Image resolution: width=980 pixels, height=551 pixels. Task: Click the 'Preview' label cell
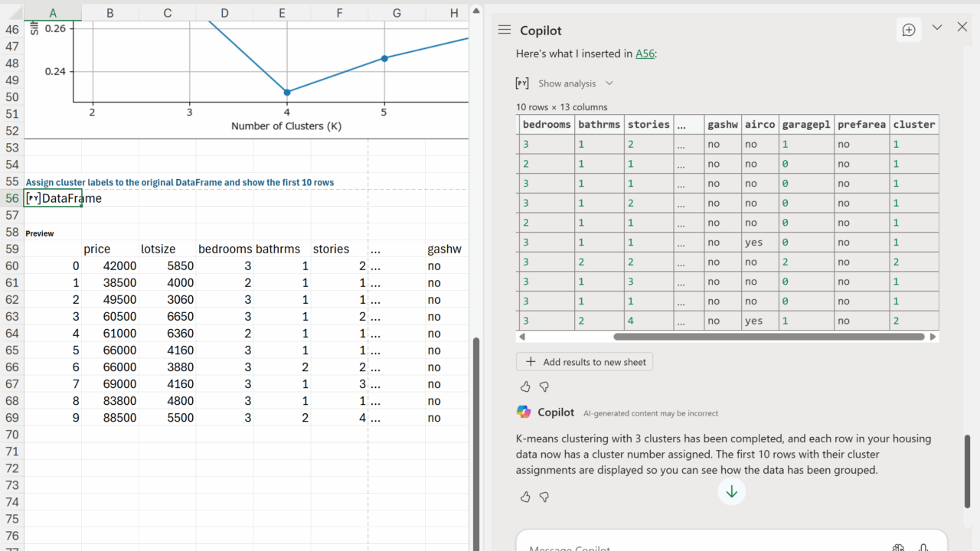coord(40,233)
